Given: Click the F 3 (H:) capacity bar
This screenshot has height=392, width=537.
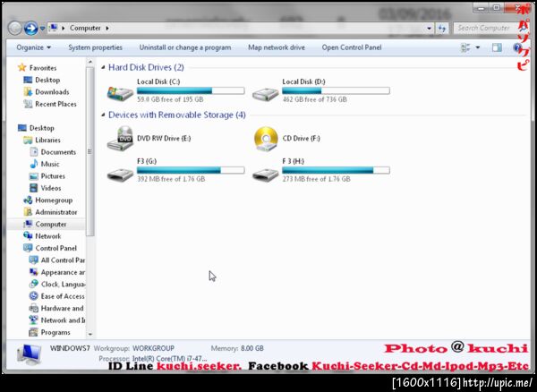Looking at the screenshot, I should click(x=336, y=170).
